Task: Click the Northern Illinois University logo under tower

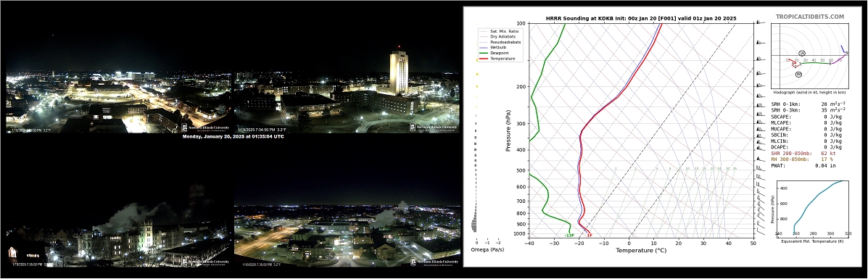Action: coord(434,128)
